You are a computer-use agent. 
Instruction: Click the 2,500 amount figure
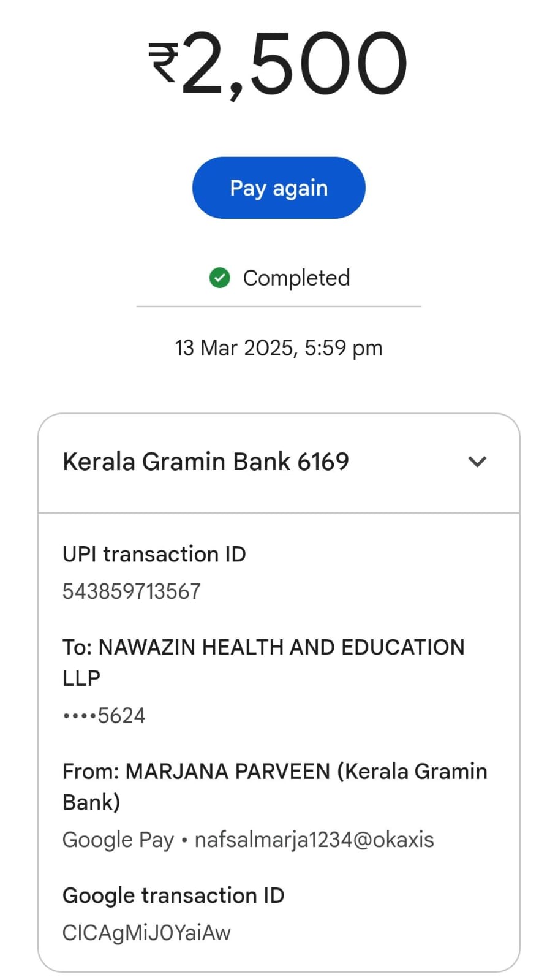click(x=294, y=63)
